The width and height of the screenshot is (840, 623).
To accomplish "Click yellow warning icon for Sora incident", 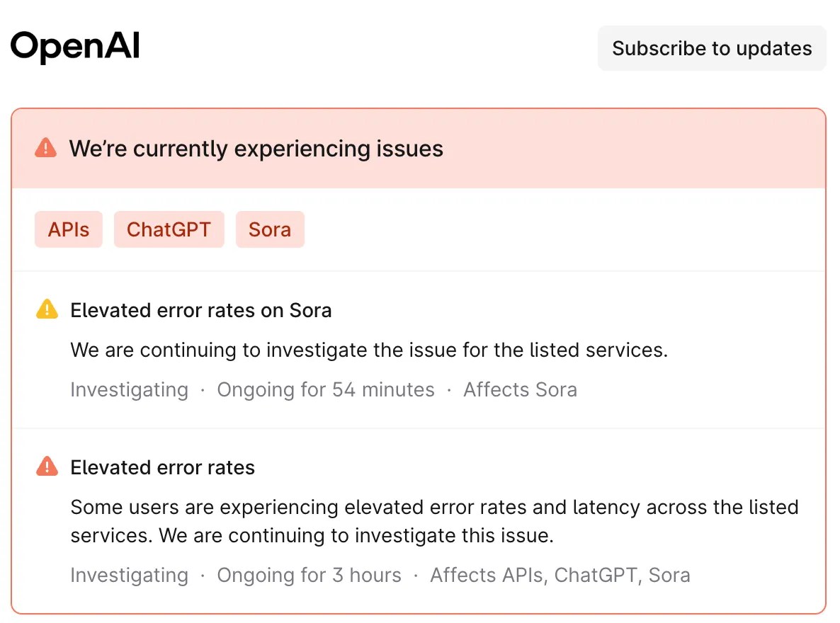I will 47,310.
